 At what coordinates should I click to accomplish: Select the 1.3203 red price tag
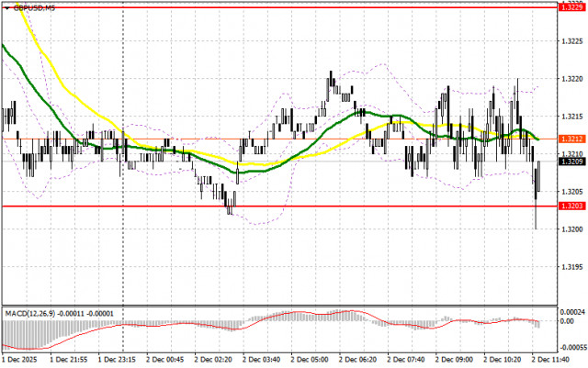(572, 206)
